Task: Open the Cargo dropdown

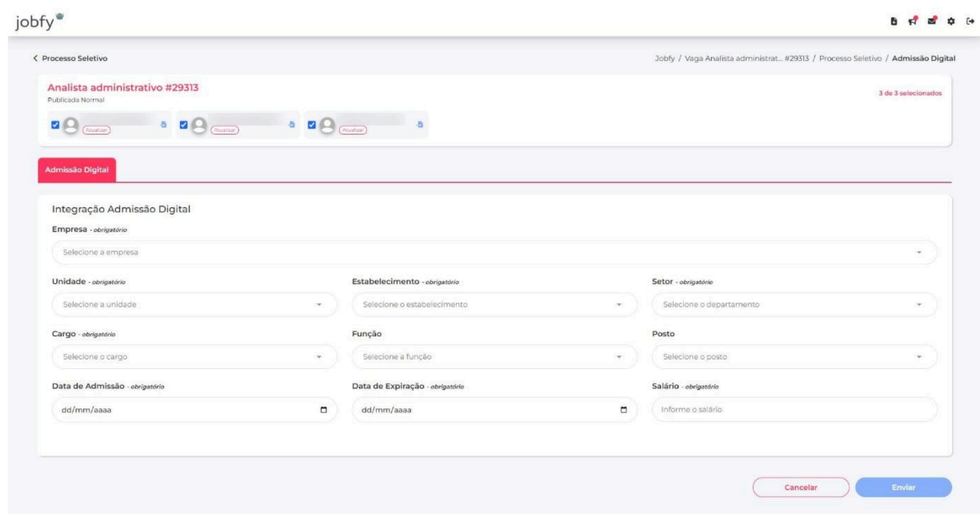Action: coord(194,356)
